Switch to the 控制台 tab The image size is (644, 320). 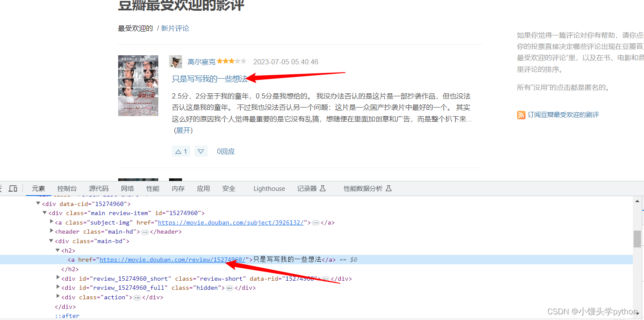tap(67, 188)
